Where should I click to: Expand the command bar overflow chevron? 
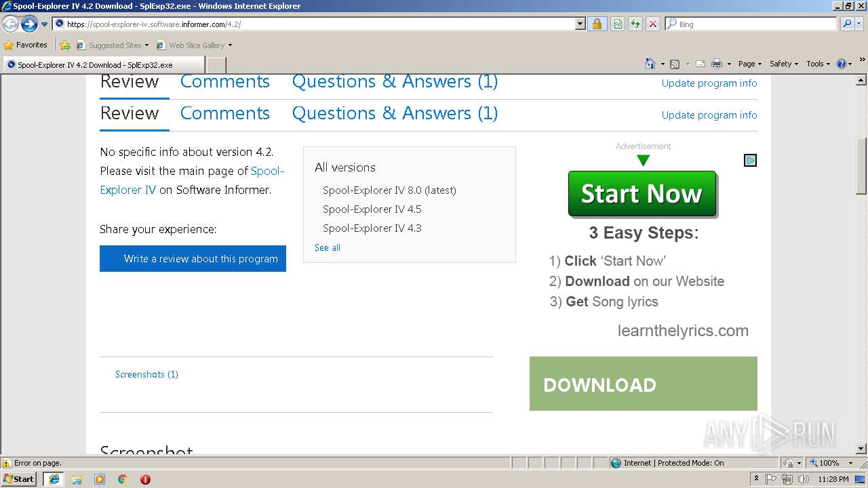[x=862, y=60]
